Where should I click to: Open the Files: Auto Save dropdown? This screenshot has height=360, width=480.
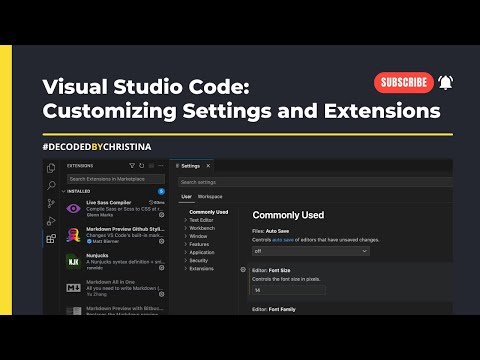pyautogui.click(x=311, y=251)
